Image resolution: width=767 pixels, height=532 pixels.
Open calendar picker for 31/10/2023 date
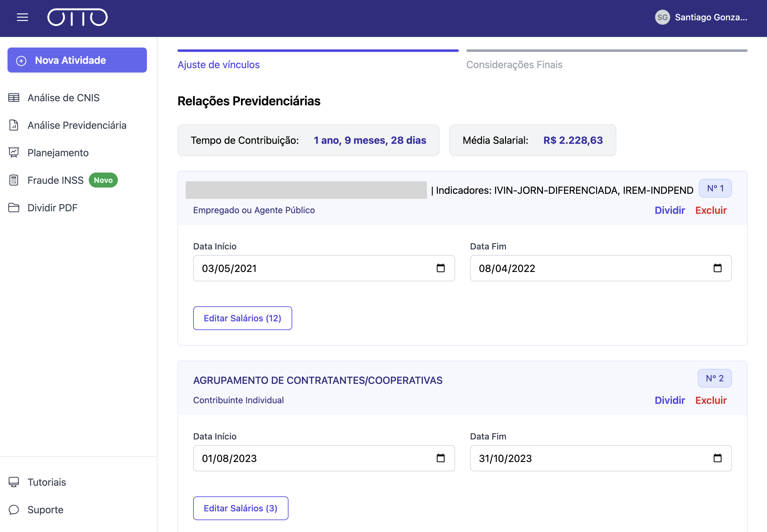717,458
